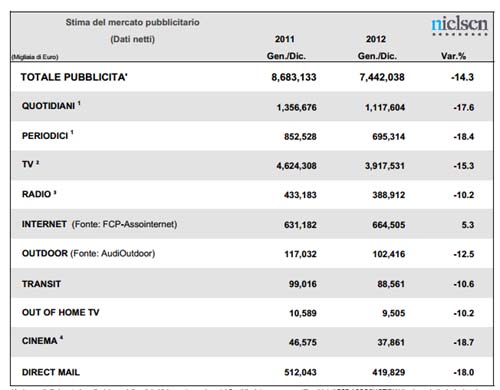Image resolution: width=500 pixels, height=390 pixels.
Task: Click the total 2011 value 8,683,133
Action: click(x=294, y=77)
